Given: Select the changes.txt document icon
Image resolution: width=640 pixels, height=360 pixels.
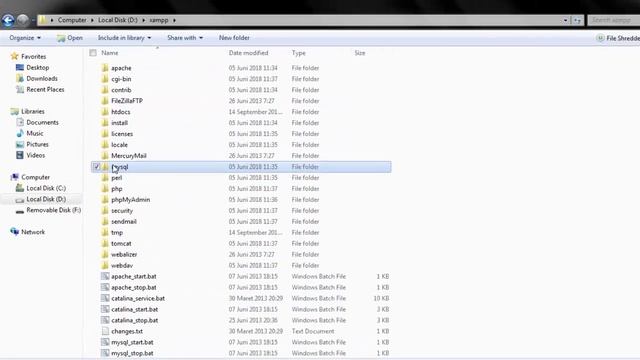Looking at the screenshot, I should pos(105,331).
